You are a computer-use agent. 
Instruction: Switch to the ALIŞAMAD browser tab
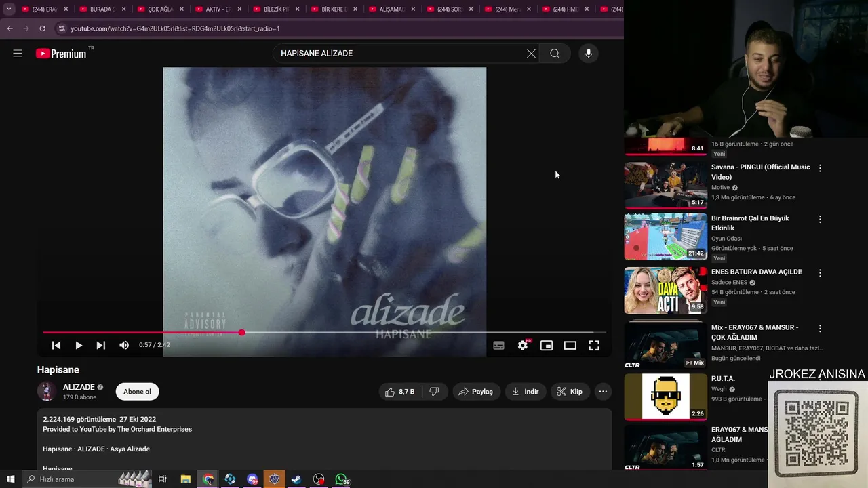pos(392,9)
